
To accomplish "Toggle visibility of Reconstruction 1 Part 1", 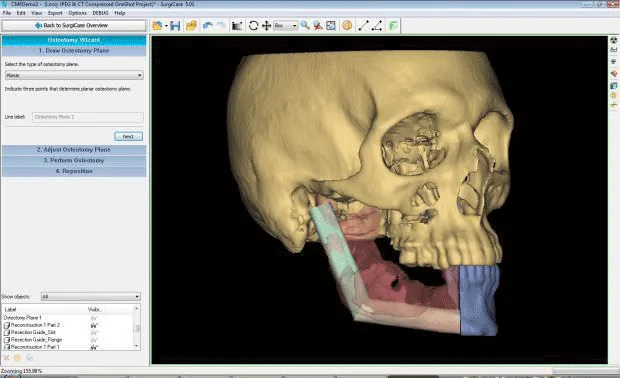I will coord(94,347).
